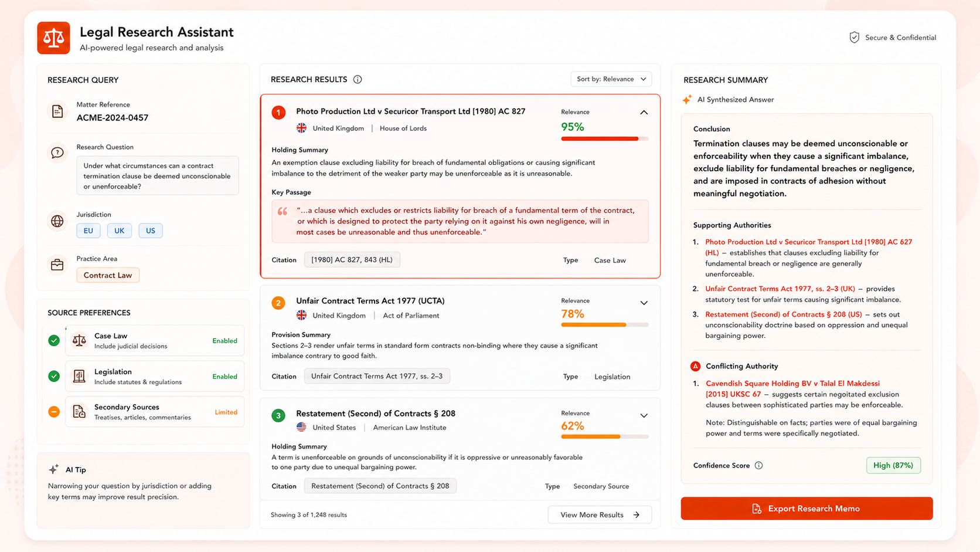Toggle the Legislation source checkmark
The height and width of the screenshot is (552, 980).
click(x=54, y=376)
